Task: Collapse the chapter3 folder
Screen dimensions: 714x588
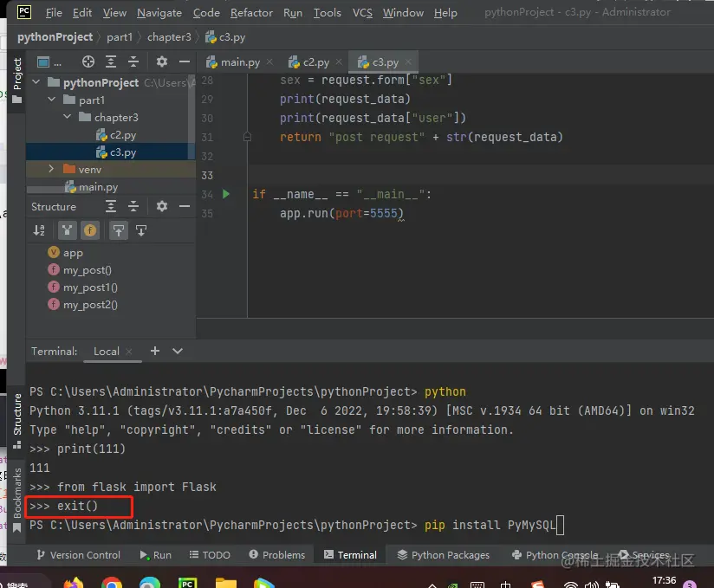Action: (68, 117)
